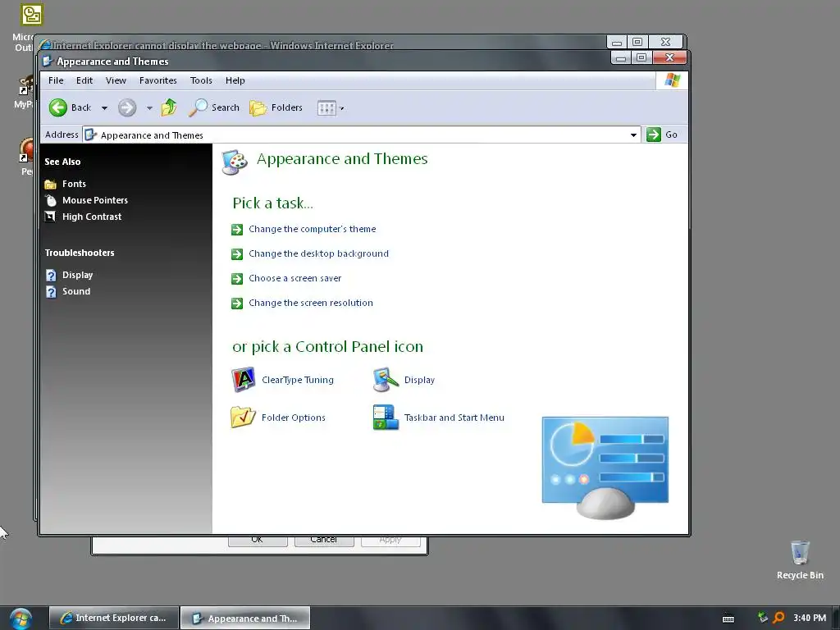Screen dimensions: 840x630
Task: Click Choose a screen saver link
Action: (x=295, y=279)
